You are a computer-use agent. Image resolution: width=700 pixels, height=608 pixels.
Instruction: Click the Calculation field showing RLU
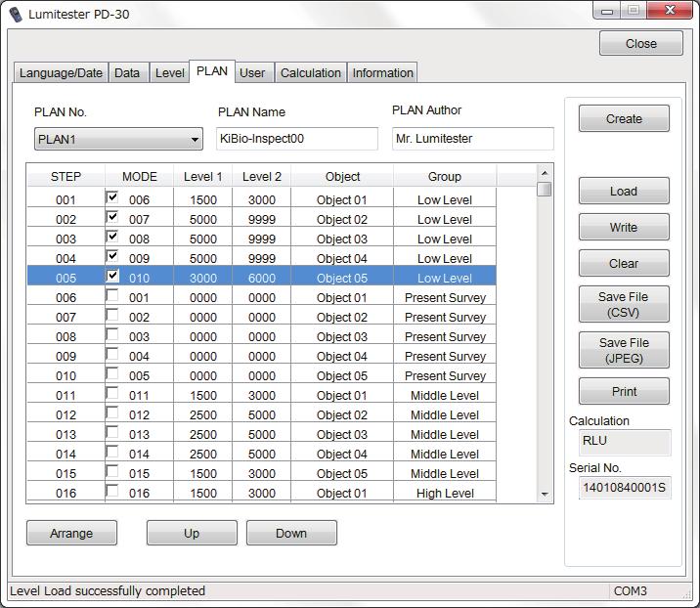click(625, 442)
